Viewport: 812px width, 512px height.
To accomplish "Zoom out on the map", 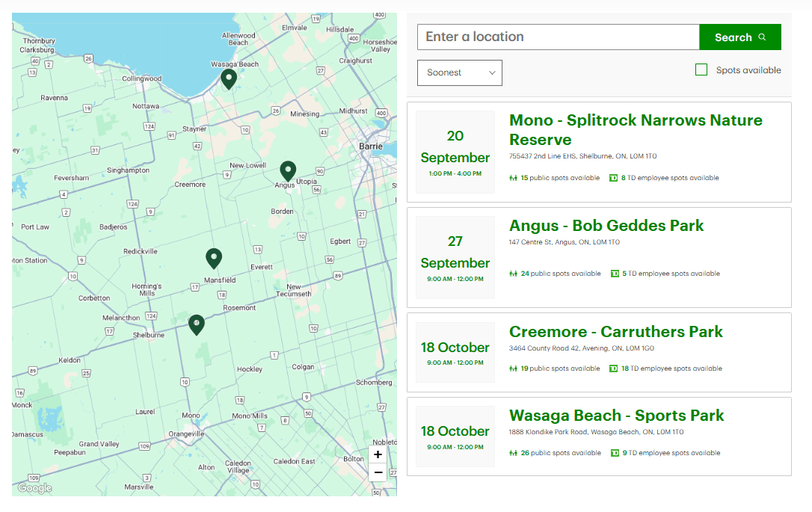I will (x=378, y=472).
